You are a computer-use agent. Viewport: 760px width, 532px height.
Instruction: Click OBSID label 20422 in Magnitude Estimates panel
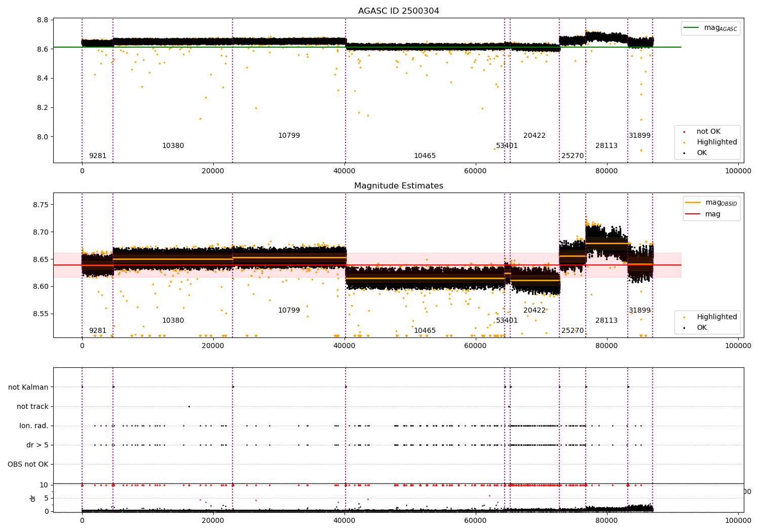coord(535,311)
